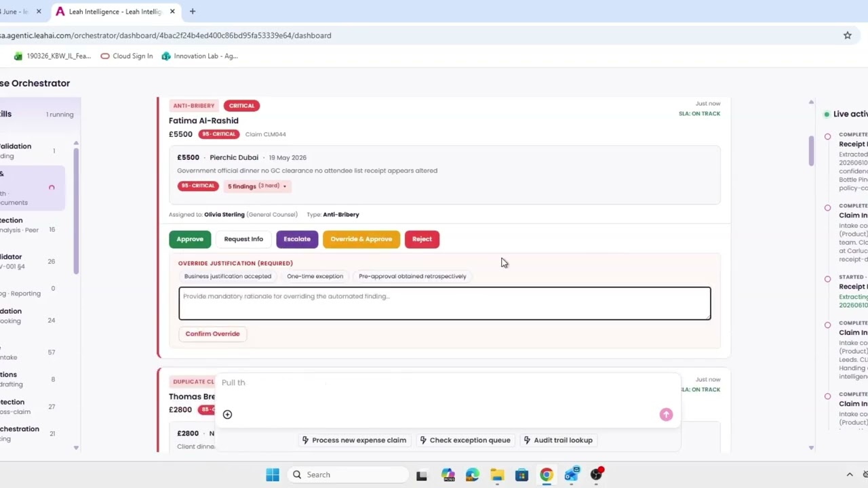This screenshot has width=868, height=488.
Task: Click the pink send arrow button
Action: click(666, 414)
